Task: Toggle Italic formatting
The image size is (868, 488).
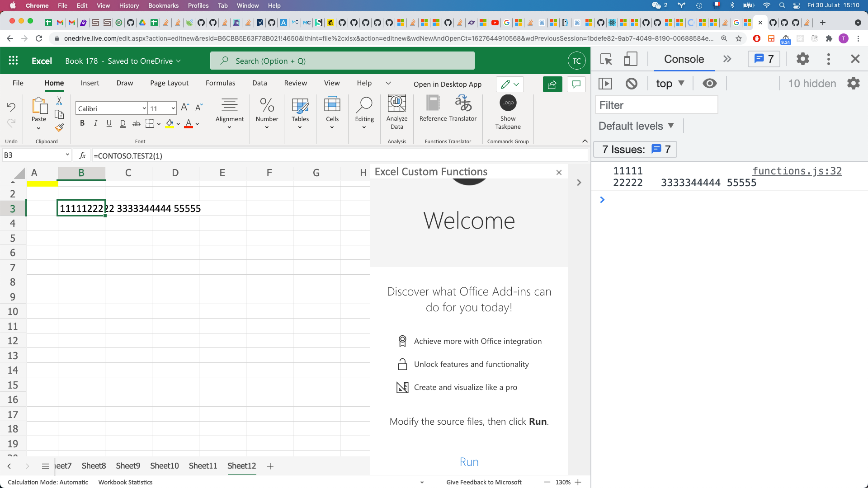Action: coord(95,123)
